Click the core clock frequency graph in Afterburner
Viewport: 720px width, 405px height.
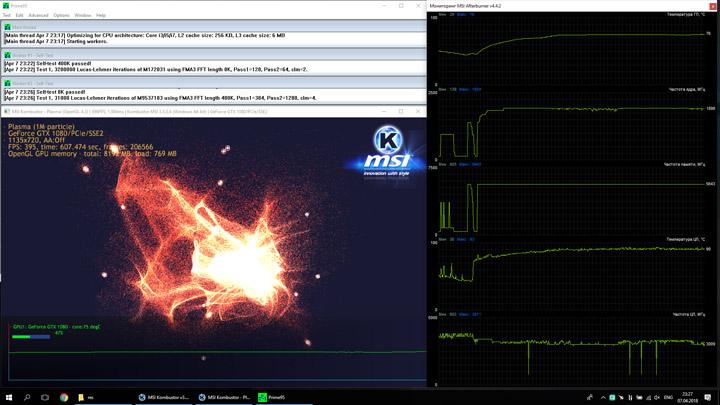point(572,126)
